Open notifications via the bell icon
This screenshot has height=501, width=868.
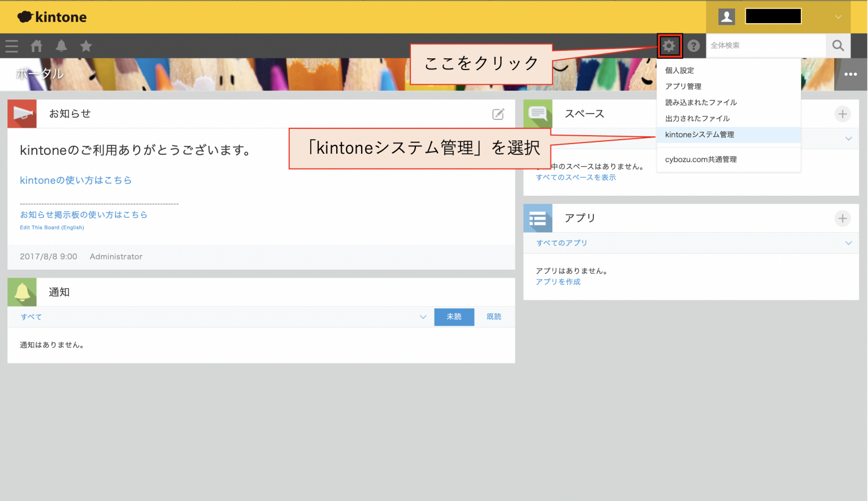coord(61,46)
